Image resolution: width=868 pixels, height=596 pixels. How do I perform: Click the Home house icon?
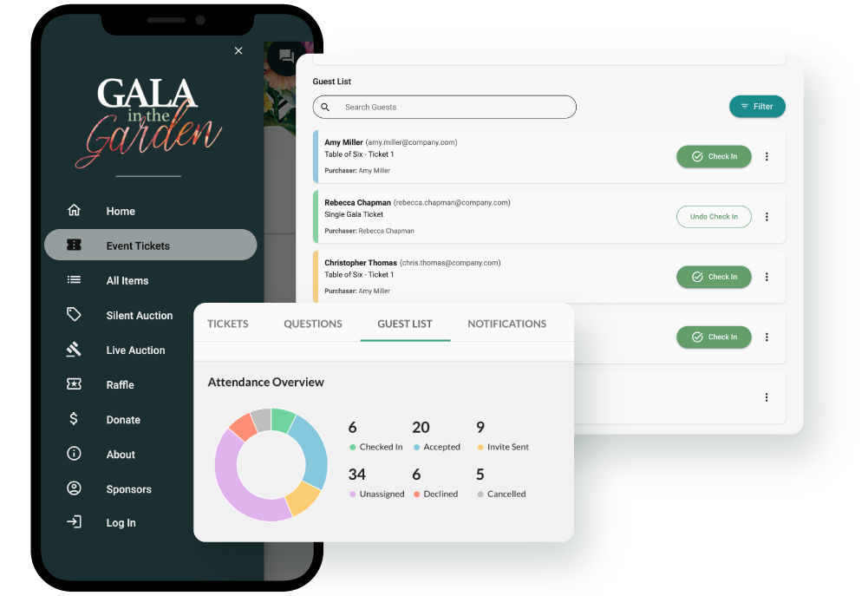(74, 211)
